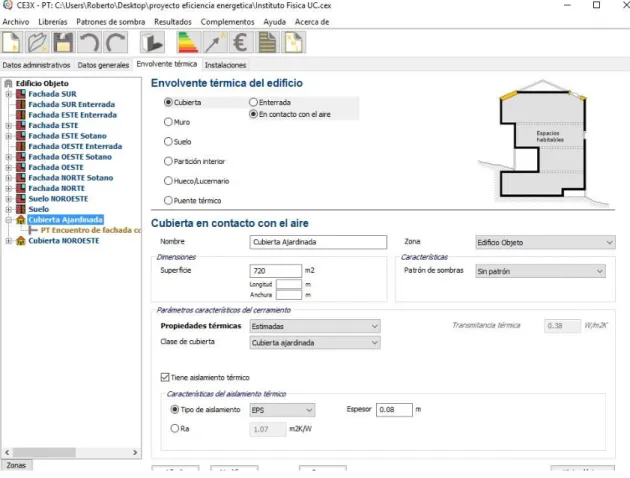This screenshot has height=478, width=630.
Task: Click the Suelo NOROESTE element icon
Action: [x=21, y=199]
